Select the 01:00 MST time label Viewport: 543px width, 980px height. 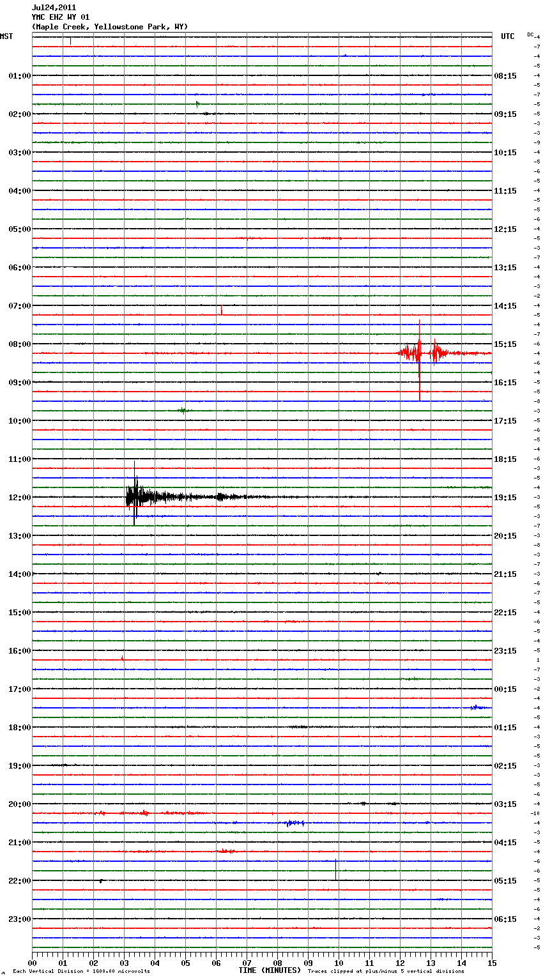coord(20,76)
